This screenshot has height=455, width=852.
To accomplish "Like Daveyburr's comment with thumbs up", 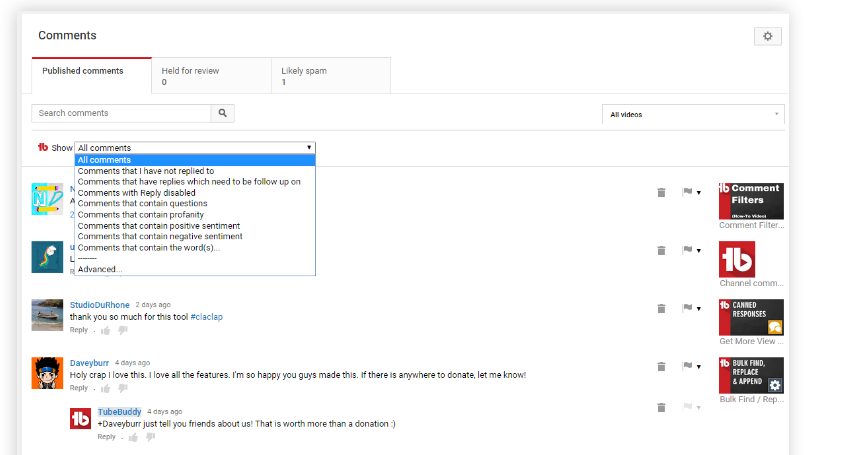I will 105,389.
